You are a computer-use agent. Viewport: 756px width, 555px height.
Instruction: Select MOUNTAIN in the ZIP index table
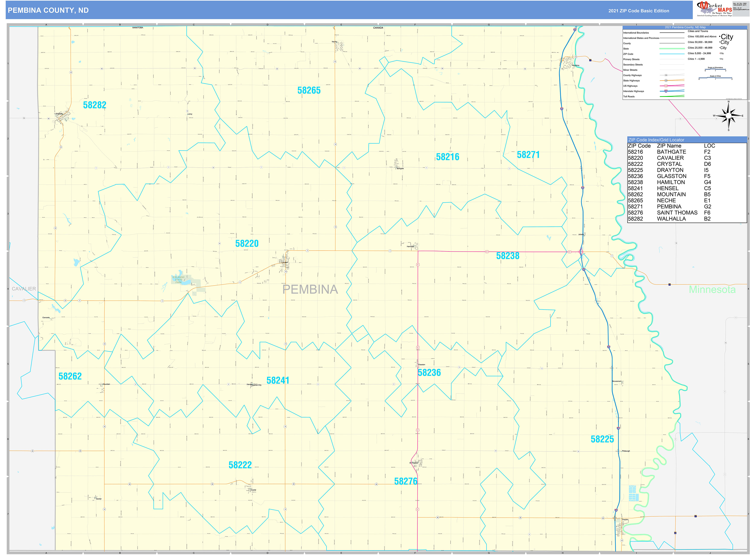[671, 194]
